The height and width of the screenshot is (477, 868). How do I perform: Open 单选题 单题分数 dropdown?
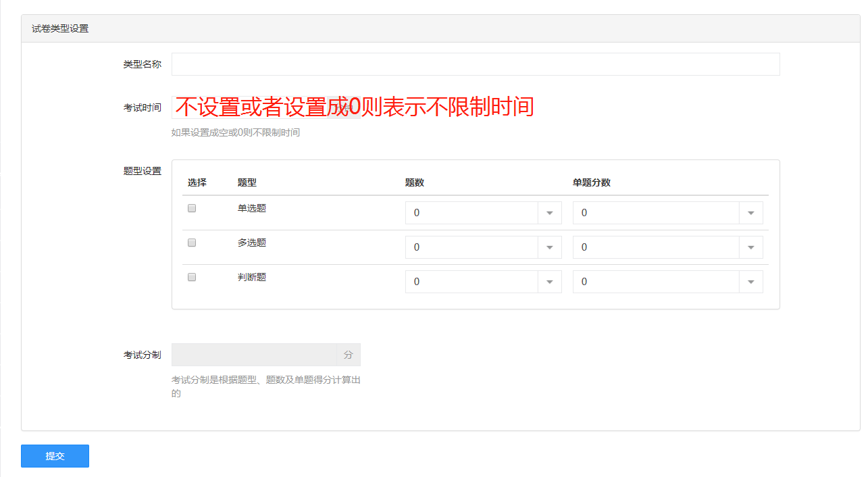(668, 213)
